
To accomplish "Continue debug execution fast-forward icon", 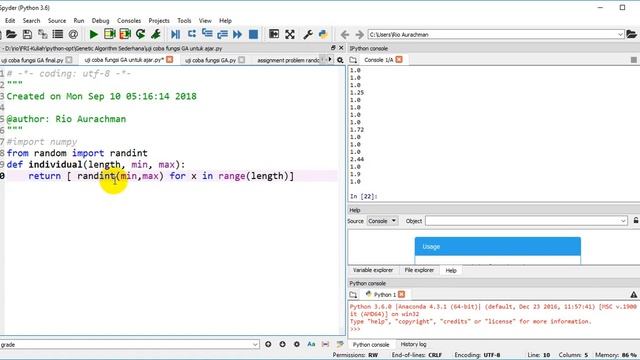I will [238, 34].
